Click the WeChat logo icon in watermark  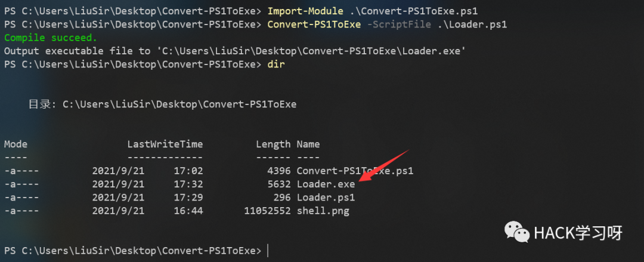(x=517, y=232)
